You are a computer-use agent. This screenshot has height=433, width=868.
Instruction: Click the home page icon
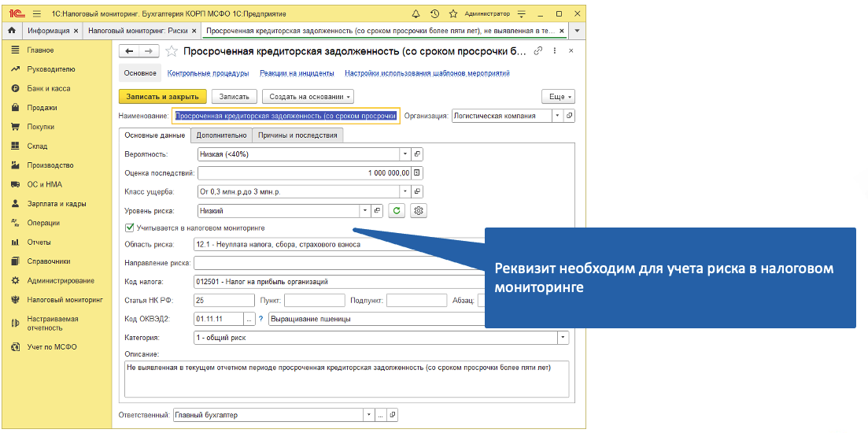pyautogui.click(x=11, y=31)
